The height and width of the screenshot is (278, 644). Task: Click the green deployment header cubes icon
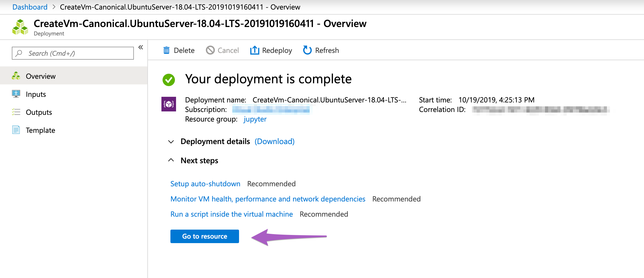coord(20,27)
